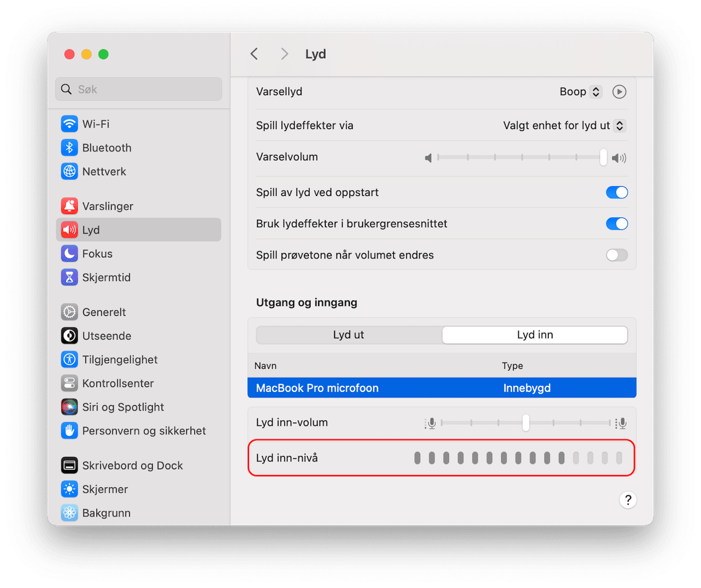
Task: Click the Lyd inn-volum slider handle
Action: click(526, 423)
